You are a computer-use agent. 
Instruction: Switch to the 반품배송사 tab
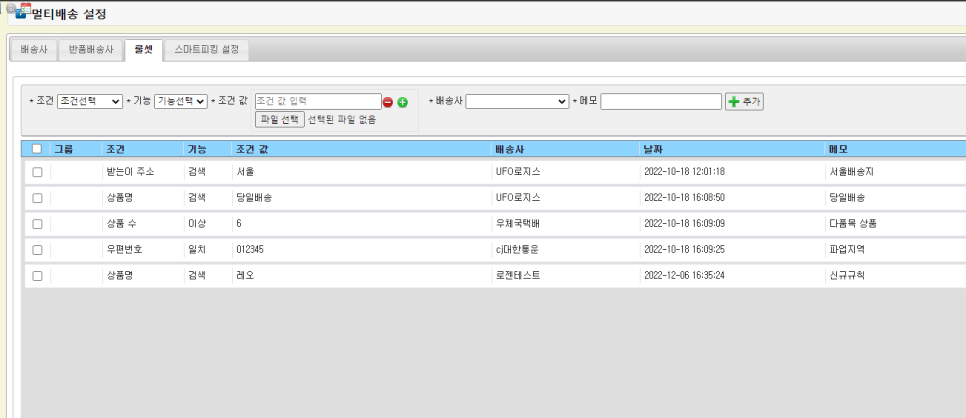pos(91,50)
